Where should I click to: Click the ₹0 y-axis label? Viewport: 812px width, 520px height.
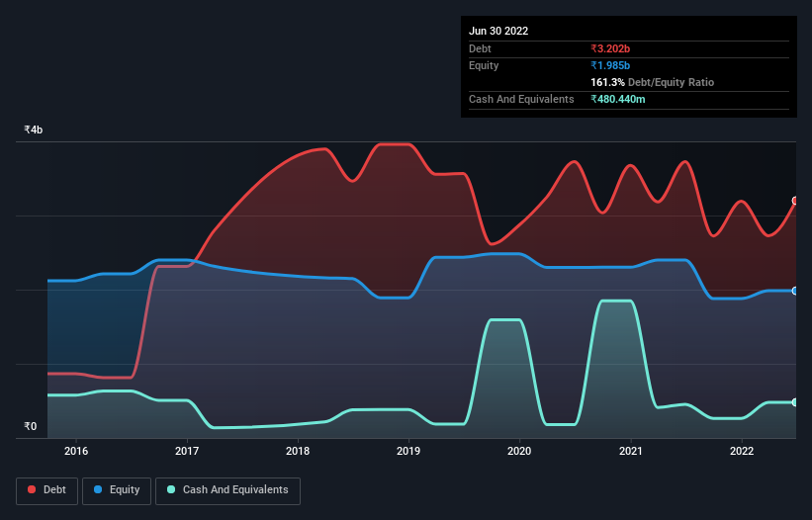click(31, 426)
